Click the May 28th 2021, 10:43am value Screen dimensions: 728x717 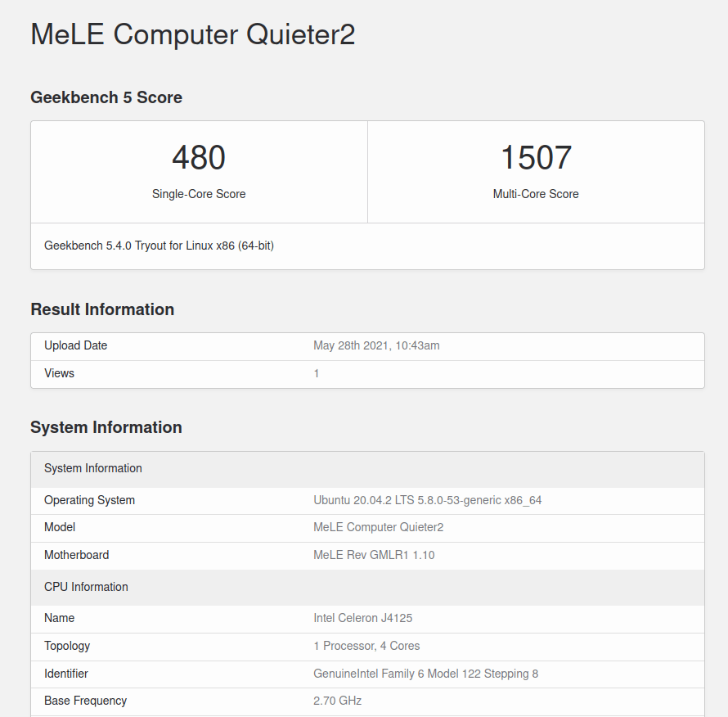pos(376,345)
